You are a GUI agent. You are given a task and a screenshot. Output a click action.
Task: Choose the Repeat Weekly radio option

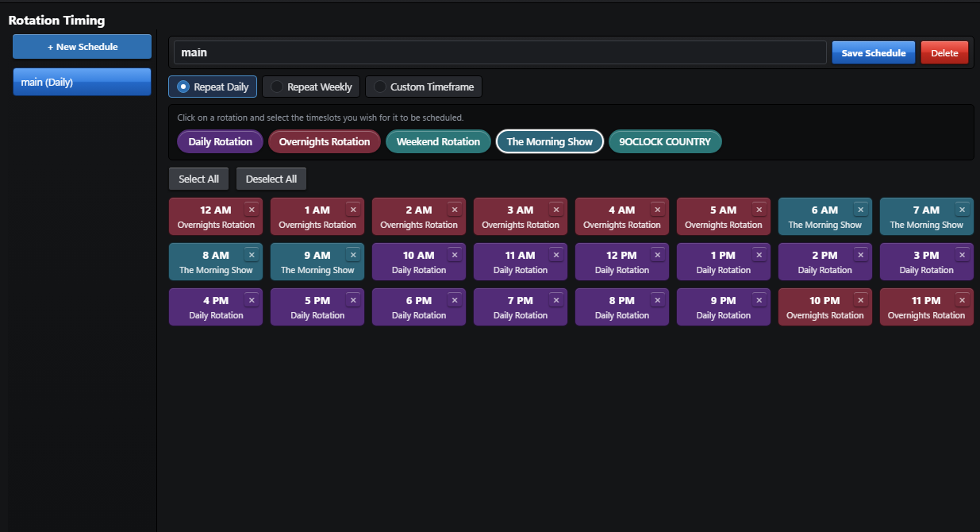coord(312,87)
